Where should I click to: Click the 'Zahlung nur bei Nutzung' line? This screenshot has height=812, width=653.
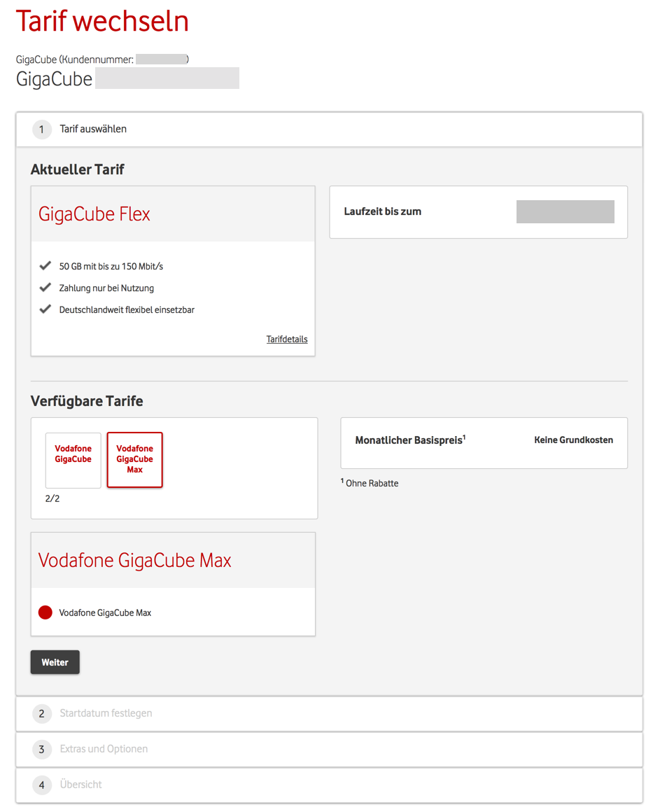(x=106, y=288)
